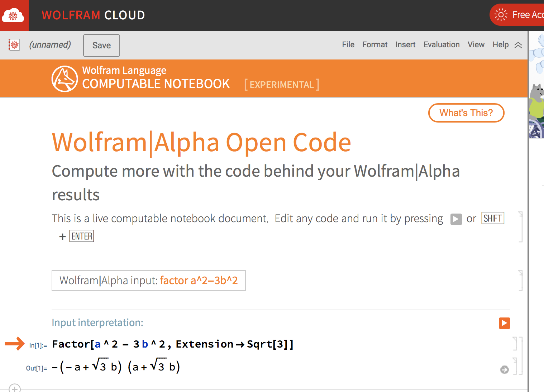Viewport: 544px width, 392px height.
Task: Click the What's This? button
Action: (466, 113)
